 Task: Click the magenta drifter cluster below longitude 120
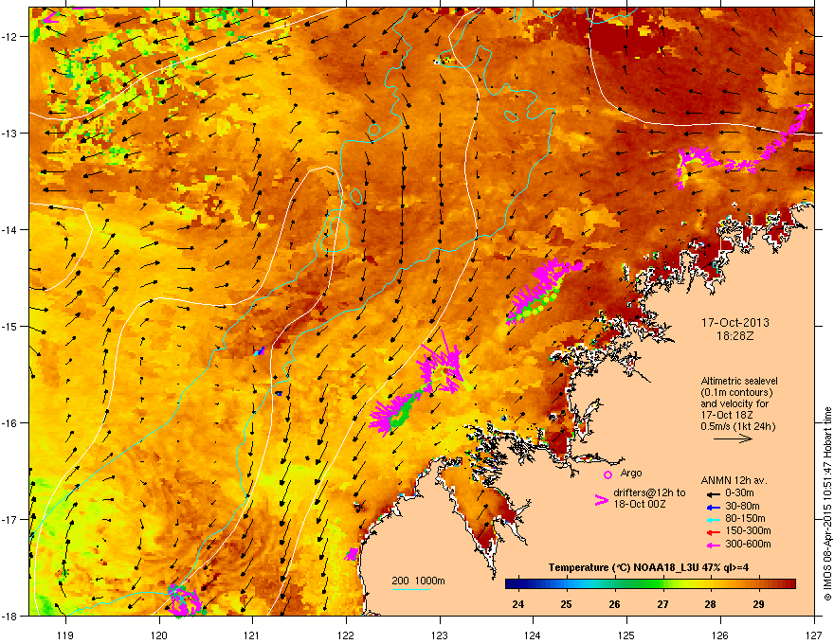pos(184,599)
